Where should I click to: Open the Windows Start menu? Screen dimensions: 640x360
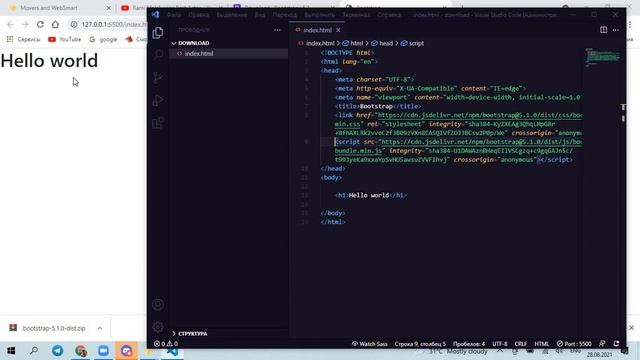pos(11,351)
